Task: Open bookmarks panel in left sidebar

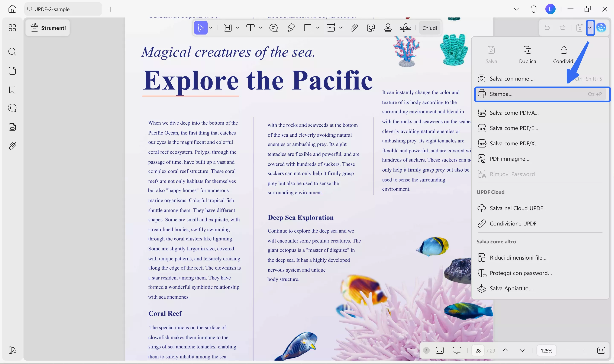Action: (x=12, y=90)
